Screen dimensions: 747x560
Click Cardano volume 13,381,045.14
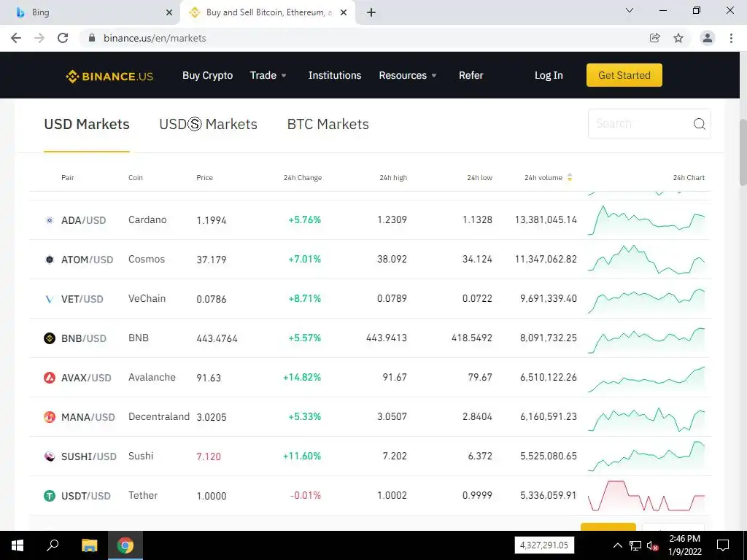coord(546,219)
